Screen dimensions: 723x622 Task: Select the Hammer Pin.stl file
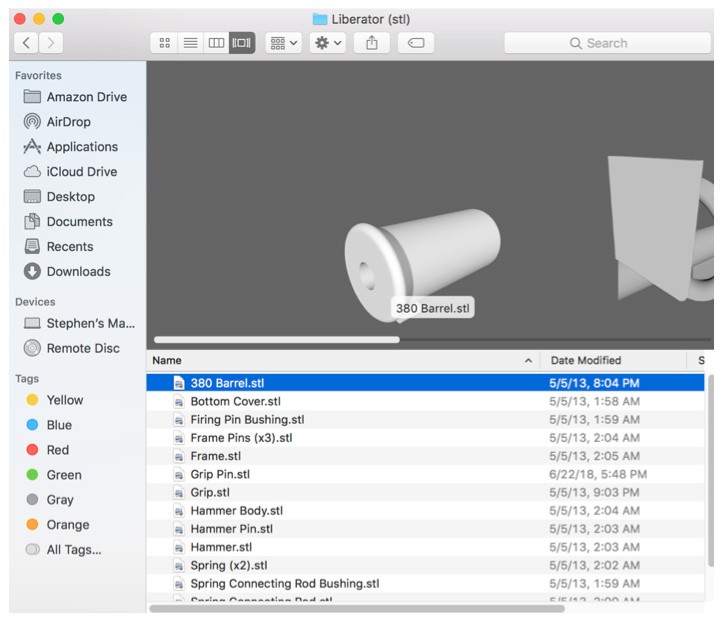[425, 528]
